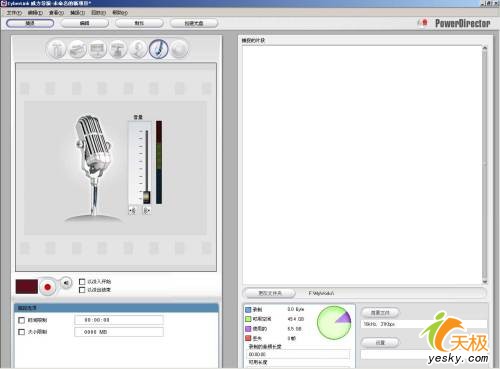Screen dimensions: 500x369
Task: Toggle the size limit checkbox
Action: pyautogui.click(x=22, y=332)
